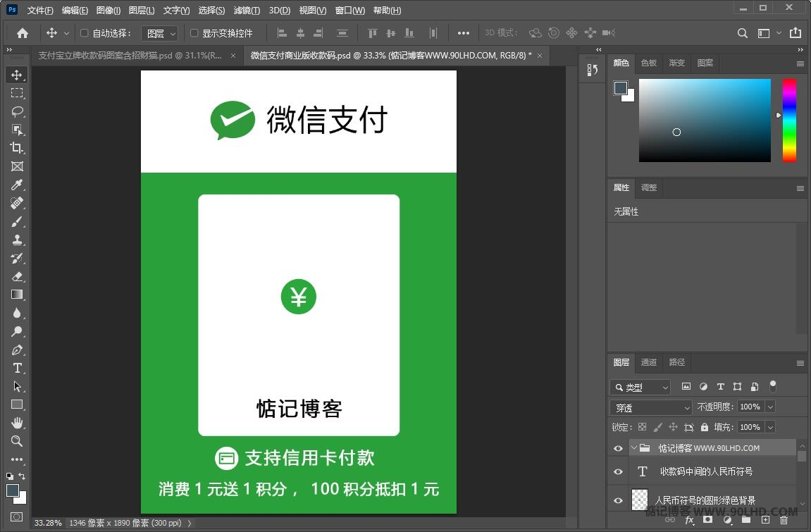
Task: Select the Frame tool
Action: (16, 166)
